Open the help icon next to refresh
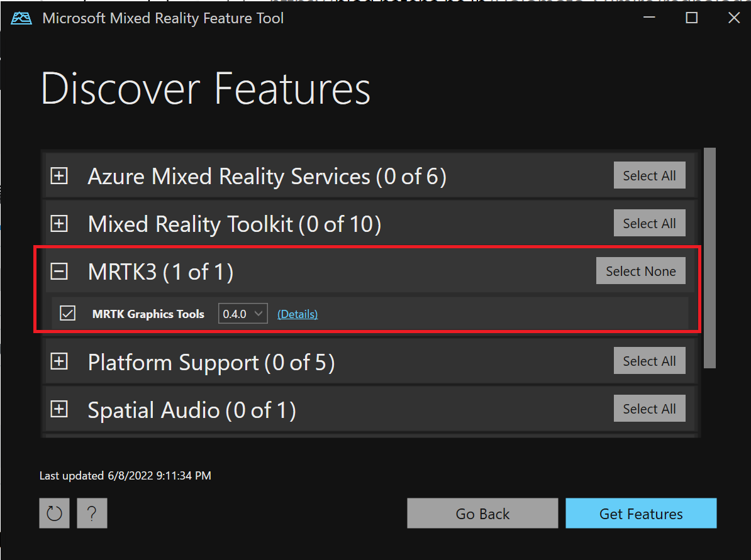Screen dimensions: 751x560 [x=92, y=513]
